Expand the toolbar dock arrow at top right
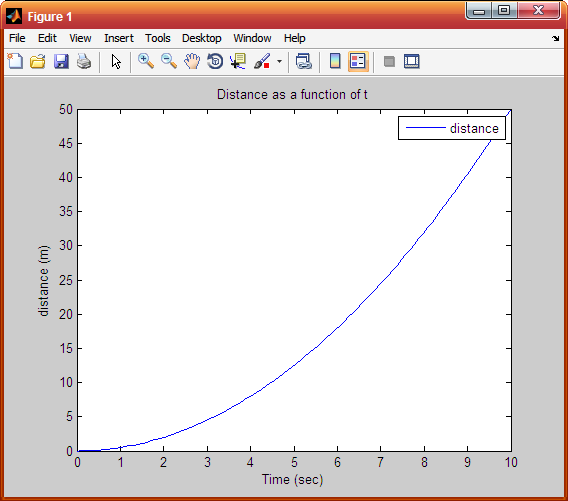This screenshot has width=568, height=501. click(x=556, y=38)
